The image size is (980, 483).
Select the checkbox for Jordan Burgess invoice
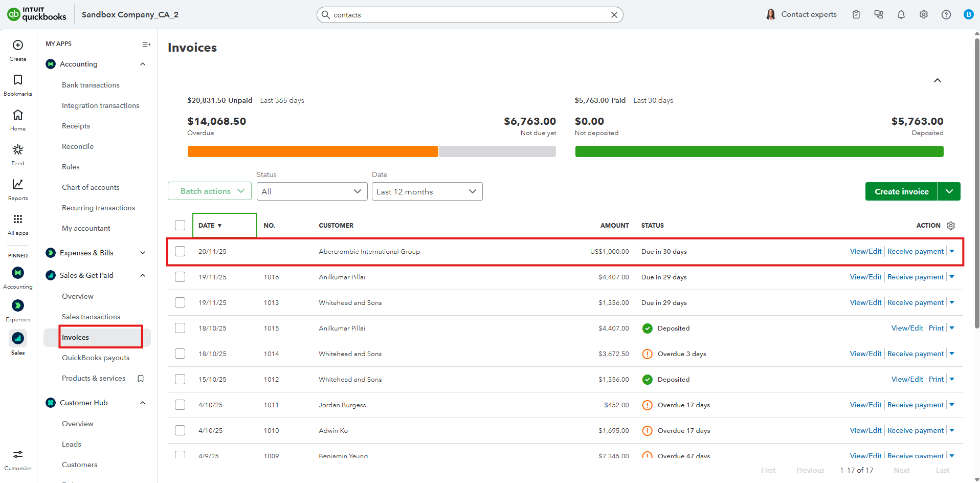[180, 405]
